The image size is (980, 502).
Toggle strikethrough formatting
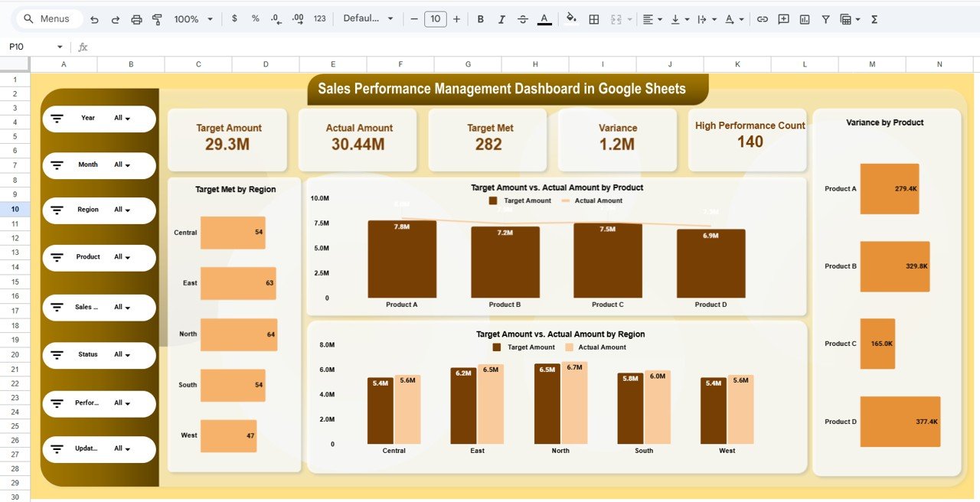(523, 19)
